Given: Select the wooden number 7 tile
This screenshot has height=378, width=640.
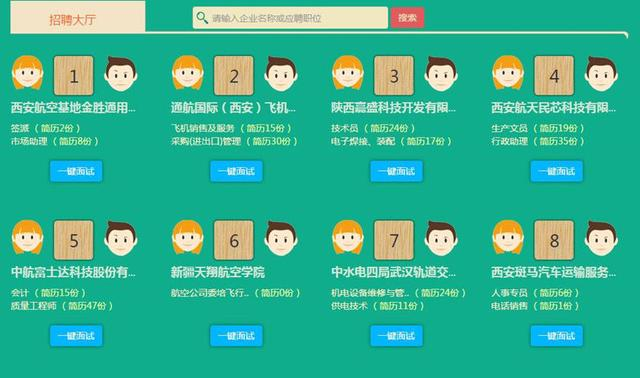Looking at the screenshot, I should (394, 240).
